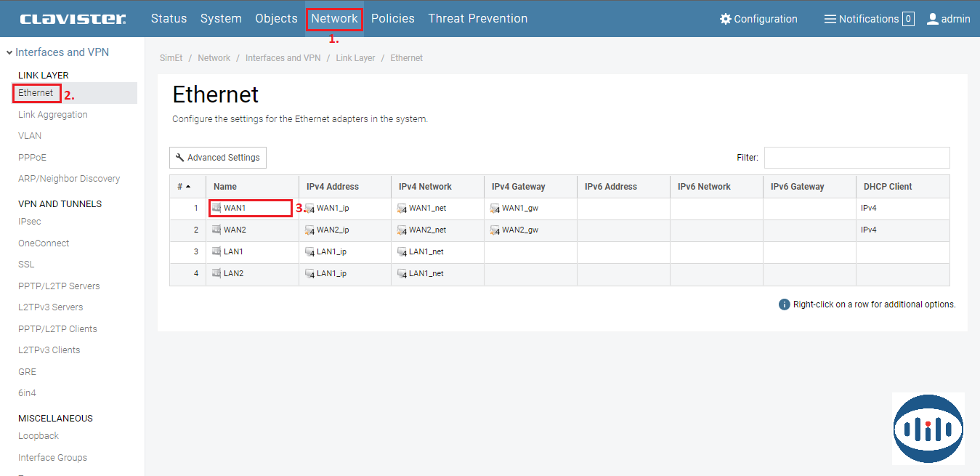
Task: Click the Filter text field
Action: click(x=857, y=158)
